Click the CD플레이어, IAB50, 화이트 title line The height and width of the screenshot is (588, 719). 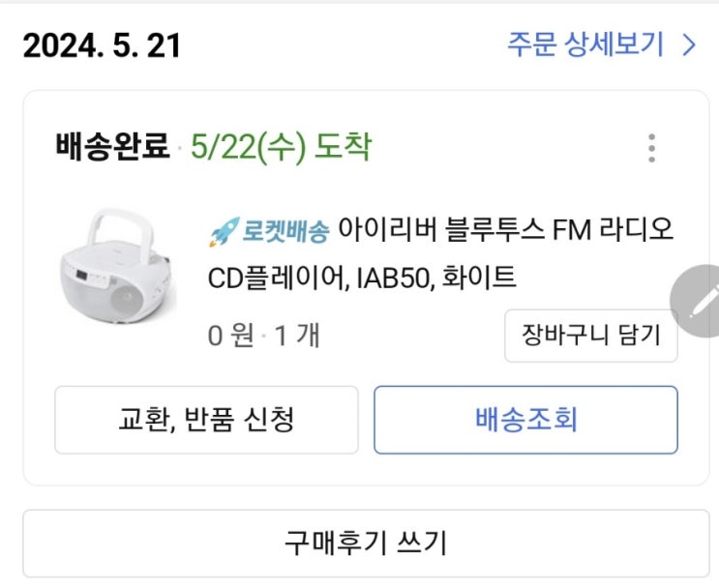pyautogui.click(x=363, y=279)
